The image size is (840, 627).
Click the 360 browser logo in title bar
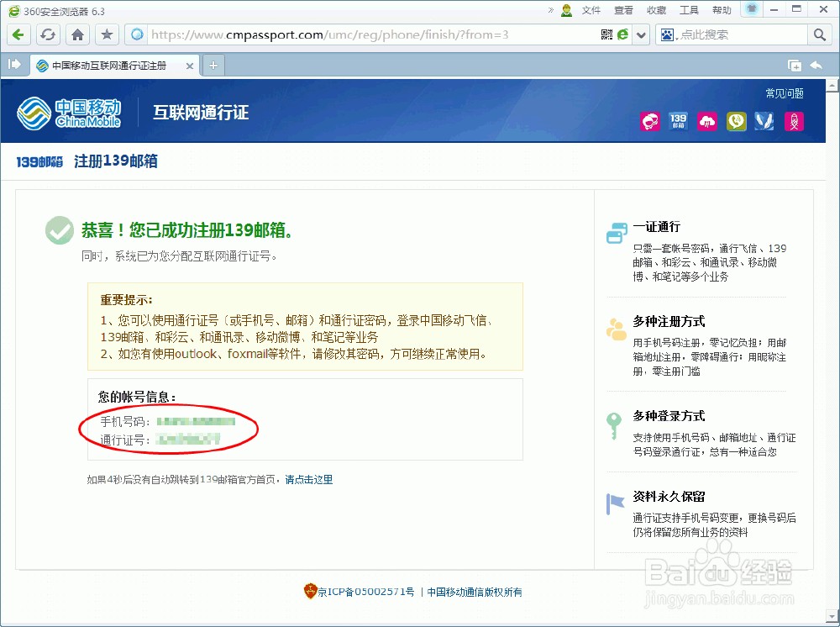tap(14, 11)
